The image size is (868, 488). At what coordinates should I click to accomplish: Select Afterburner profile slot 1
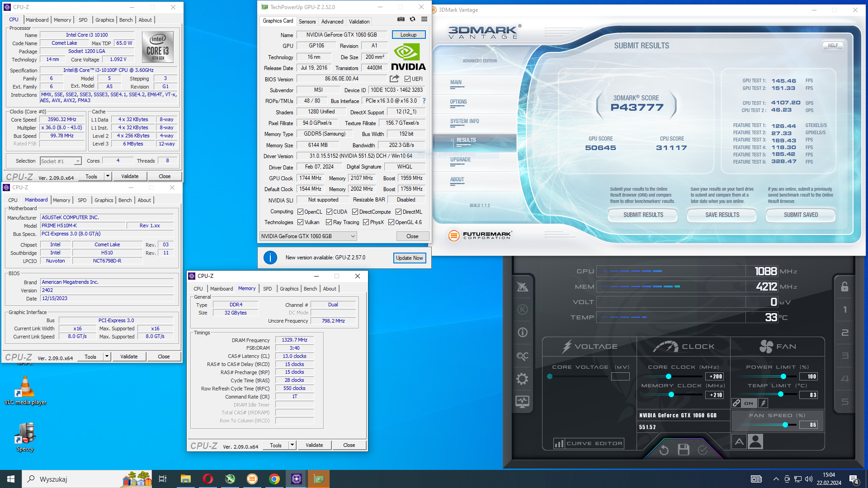pos(844,310)
